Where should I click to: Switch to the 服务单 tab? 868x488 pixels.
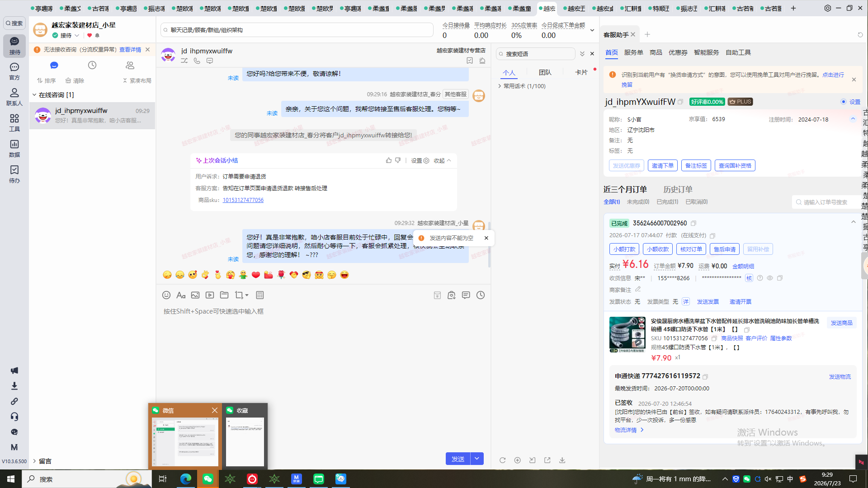pyautogui.click(x=634, y=52)
